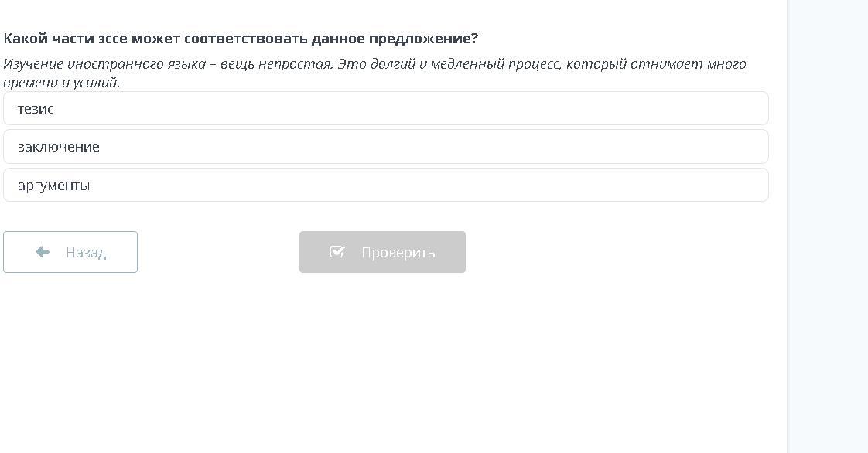This screenshot has height=453, width=868.
Task: Click the 'Проверить' text label
Action: tap(398, 253)
